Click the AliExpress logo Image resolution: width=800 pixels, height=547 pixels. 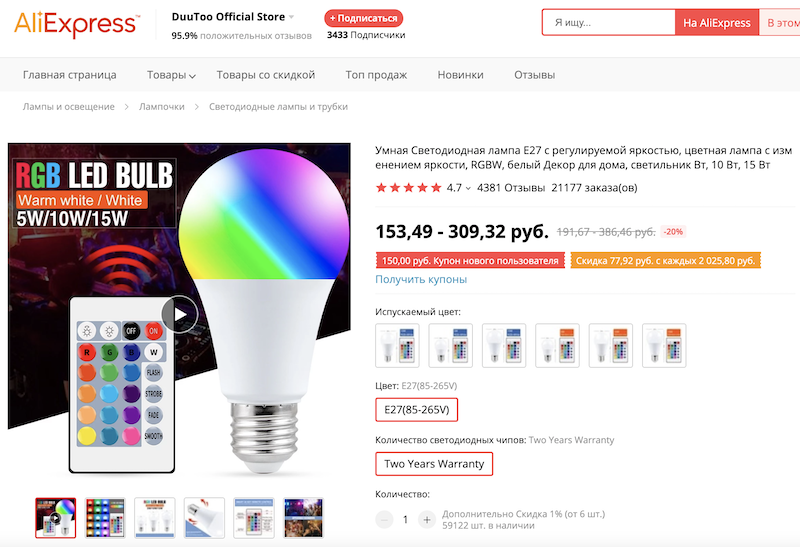tap(76, 24)
